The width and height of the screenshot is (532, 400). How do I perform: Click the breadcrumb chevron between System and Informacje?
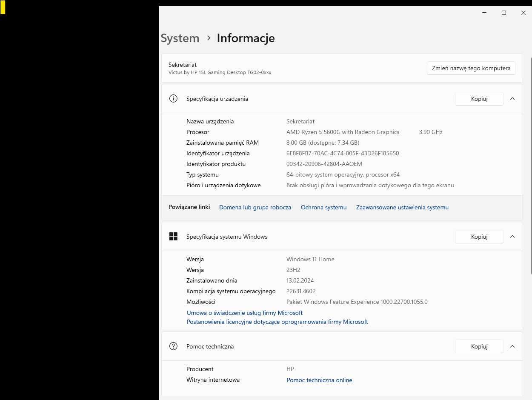(x=209, y=38)
